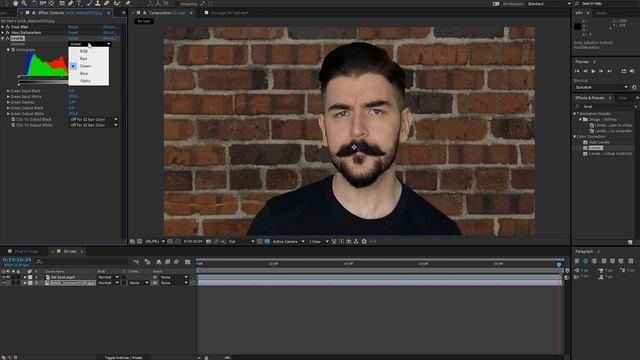Click the histogram output black slider handle
Screen dimensions: 640x360
(19, 84)
